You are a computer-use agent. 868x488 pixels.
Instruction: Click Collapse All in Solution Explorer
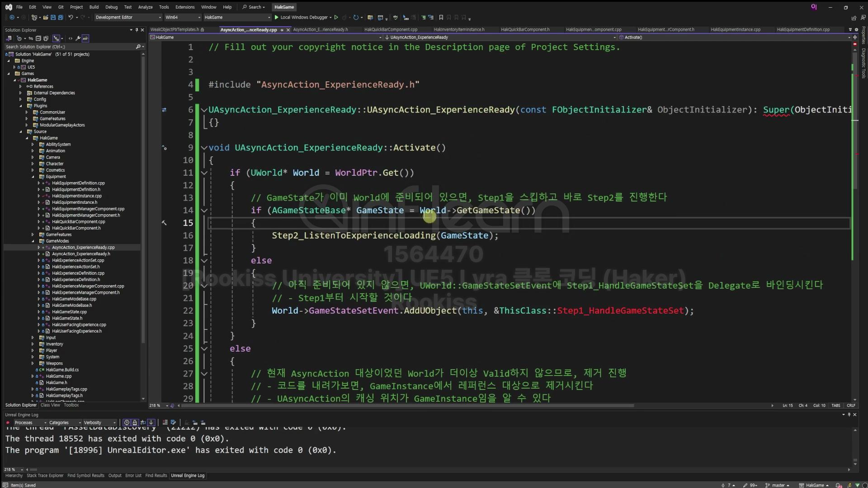point(38,38)
